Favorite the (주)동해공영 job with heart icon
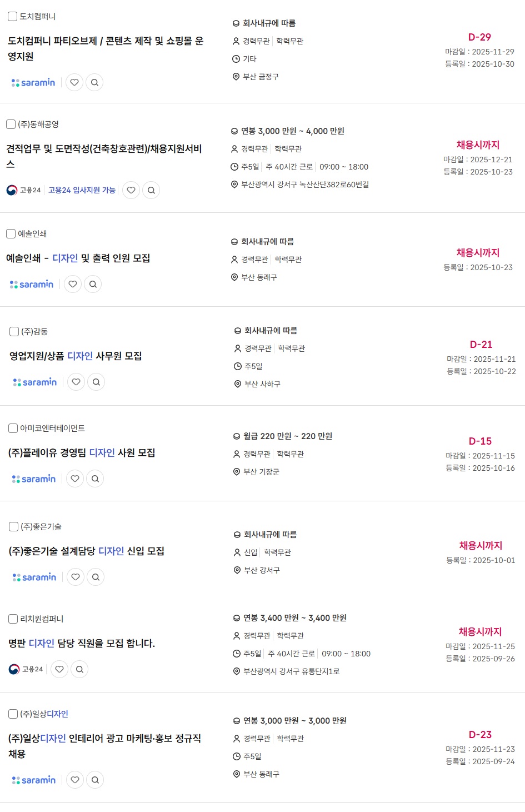The height and width of the screenshot is (812, 525). click(x=131, y=190)
